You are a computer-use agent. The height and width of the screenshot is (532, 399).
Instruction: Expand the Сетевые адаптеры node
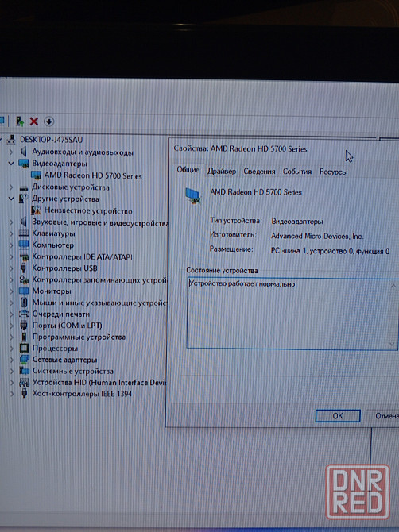pyautogui.click(x=12, y=360)
